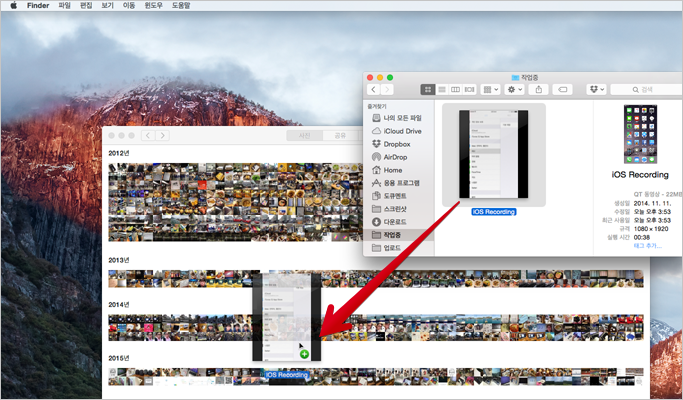Switch Finder to icon view
683x400 pixels.
coord(428,89)
